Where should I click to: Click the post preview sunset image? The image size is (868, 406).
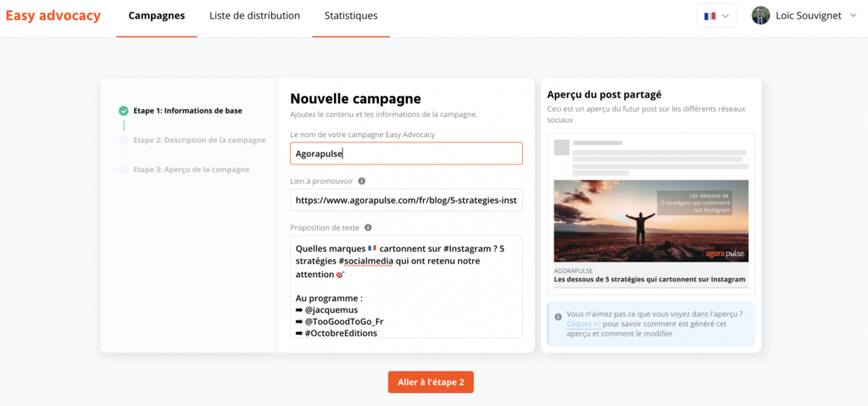point(651,220)
